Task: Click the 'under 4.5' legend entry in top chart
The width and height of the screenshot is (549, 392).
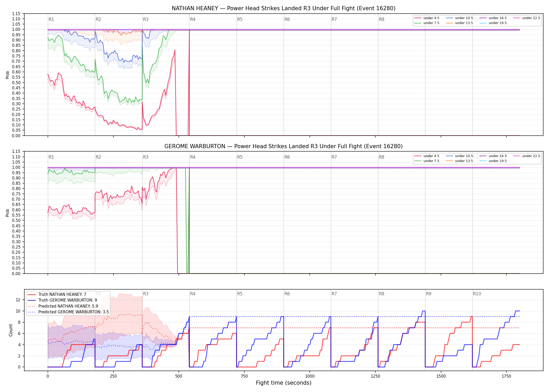Action: click(427, 18)
